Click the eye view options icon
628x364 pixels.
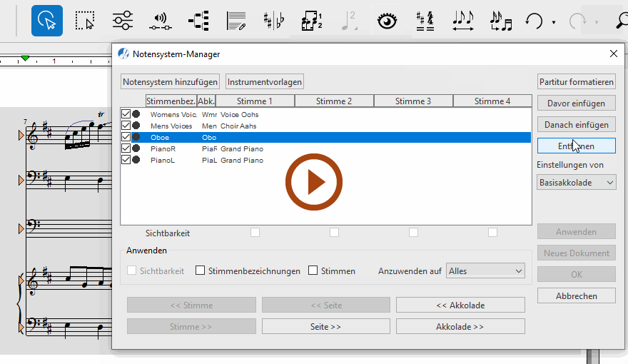[387, 21]
